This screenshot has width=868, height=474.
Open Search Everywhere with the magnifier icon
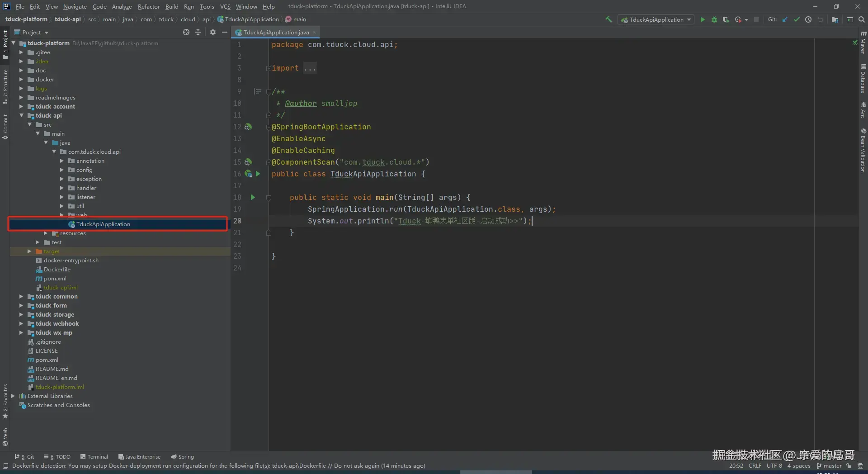point(862,19)
